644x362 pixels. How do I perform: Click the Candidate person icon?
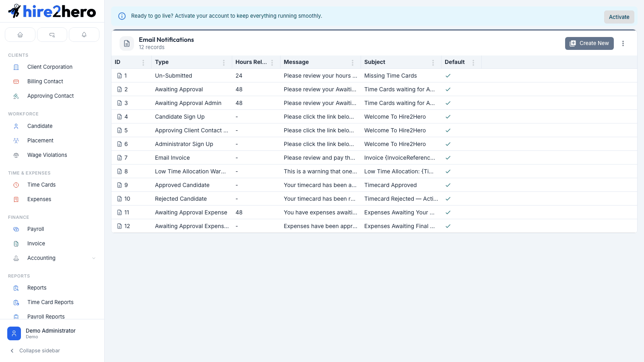16,126
